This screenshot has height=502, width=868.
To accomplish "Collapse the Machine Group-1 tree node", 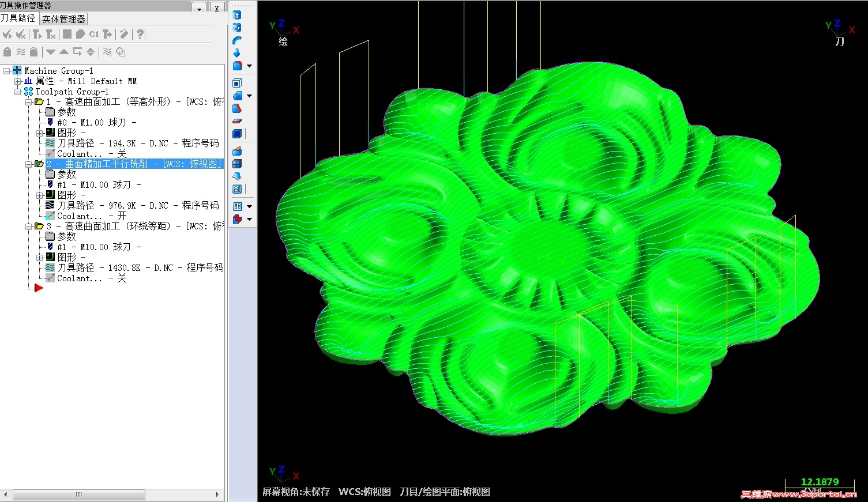I will point(6,71).
